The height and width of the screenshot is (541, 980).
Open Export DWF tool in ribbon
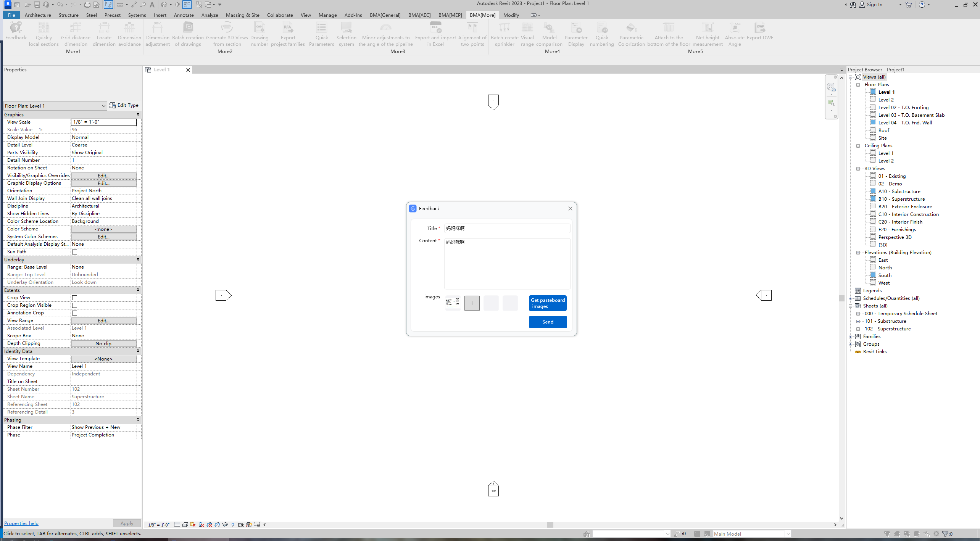pyautogui.click(x=759, y=27)
